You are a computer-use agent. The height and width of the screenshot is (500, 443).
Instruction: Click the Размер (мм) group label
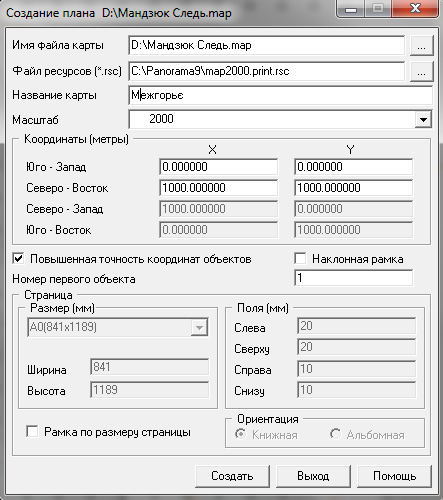(62, 308)
